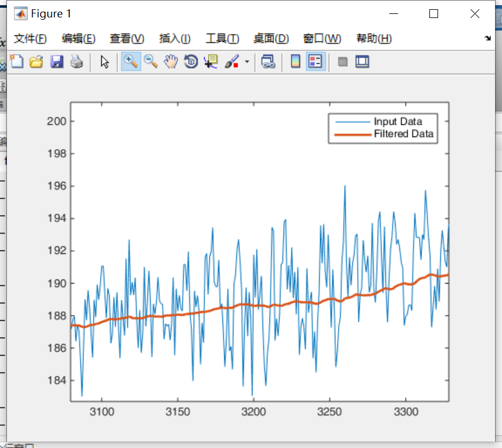The height and width of the screenshot is (448, 502).
Task: Expand the toolbar dock arrow at right of menu bar
Action: click(487, 39)
